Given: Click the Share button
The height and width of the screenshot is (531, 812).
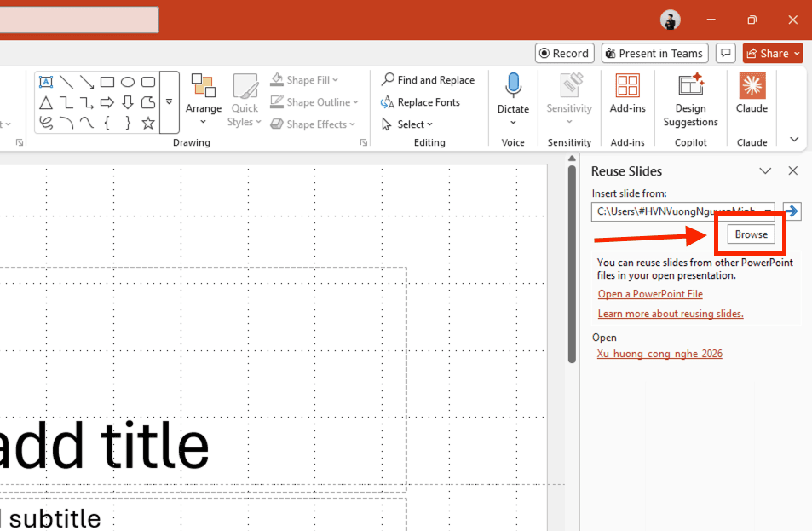Looking at the screenshot, I should click(773, 54).
